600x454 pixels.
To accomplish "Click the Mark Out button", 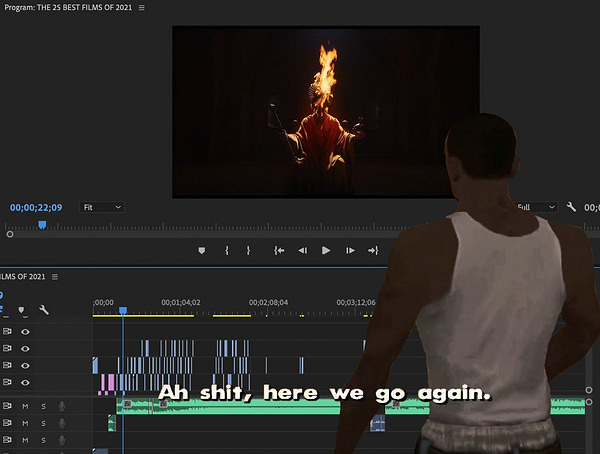I will (x=248, y=250).
